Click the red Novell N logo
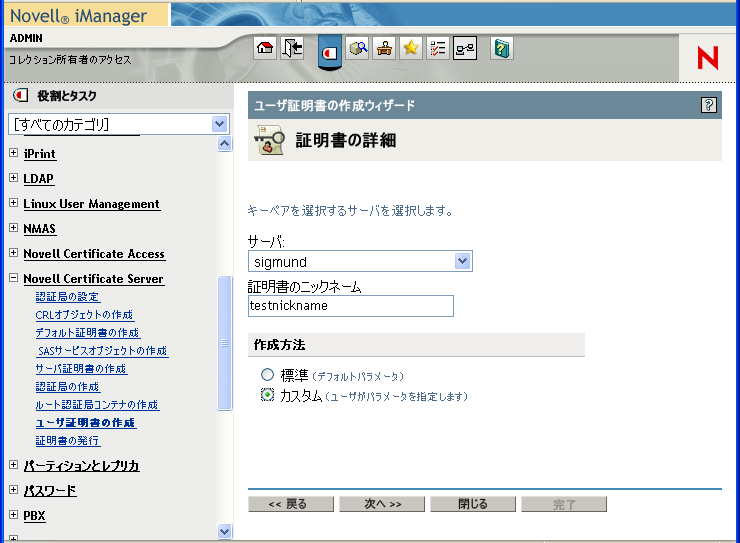This screenshot has height=543, width=740. 707,58
